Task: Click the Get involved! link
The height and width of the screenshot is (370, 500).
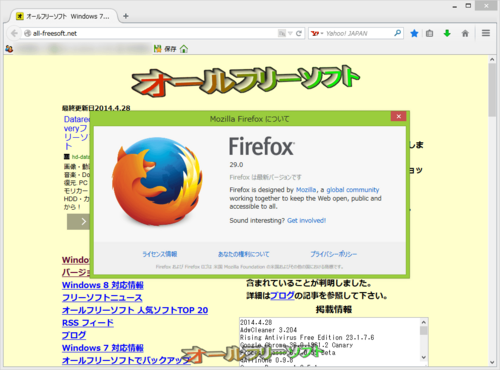Action: click(x=306, y=220)
